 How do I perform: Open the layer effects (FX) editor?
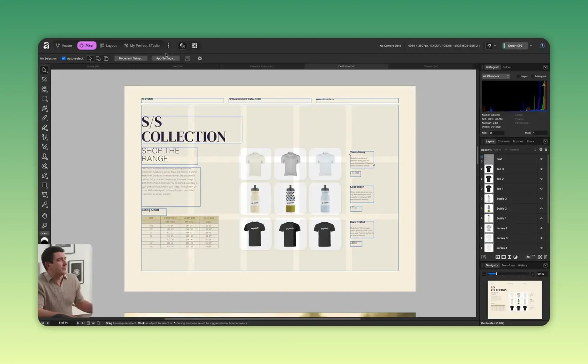pyautogui.click(x=498, y=257)
